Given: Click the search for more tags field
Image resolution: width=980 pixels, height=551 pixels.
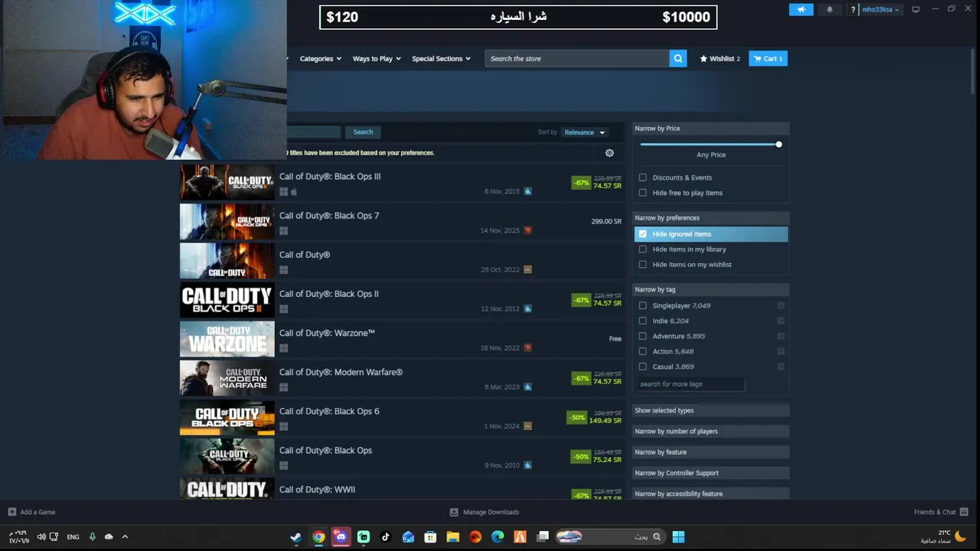Looking at the screenshot, I should pos(691,384).
